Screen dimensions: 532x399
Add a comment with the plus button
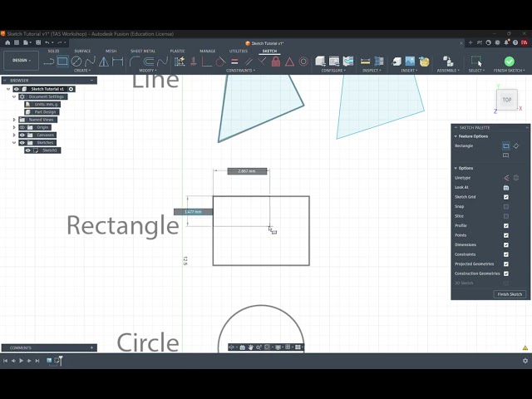[x=91, y=347]
